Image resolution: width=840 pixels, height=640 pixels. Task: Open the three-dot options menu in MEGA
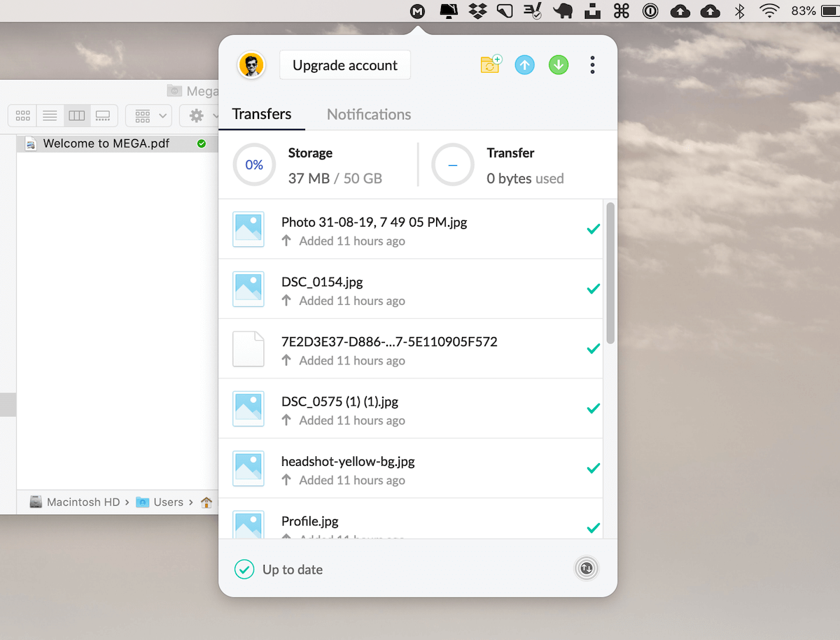click(592, 64)
